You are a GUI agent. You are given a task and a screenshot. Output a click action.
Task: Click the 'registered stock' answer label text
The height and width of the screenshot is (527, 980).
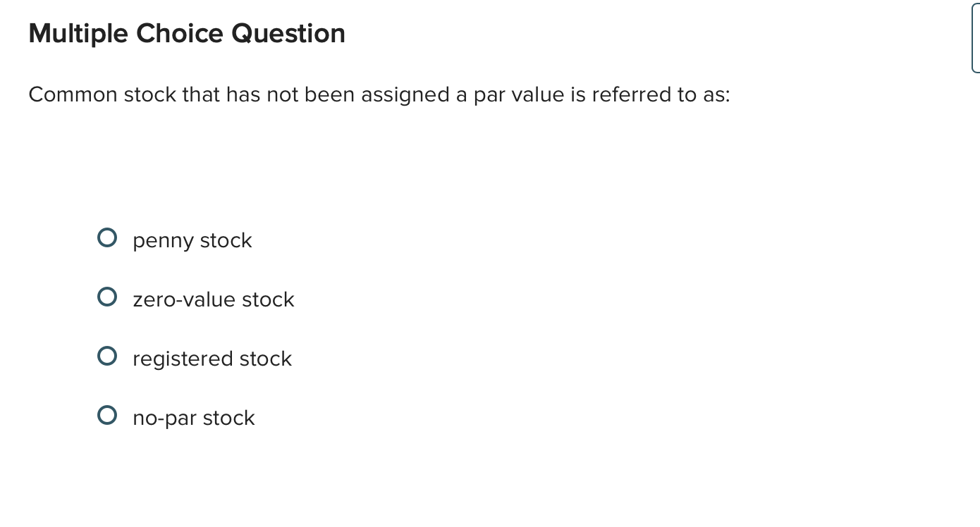(x=212, y=359)
